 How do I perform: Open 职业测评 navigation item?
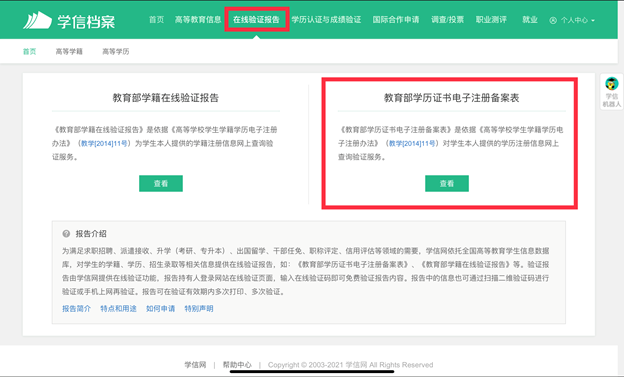491,20
